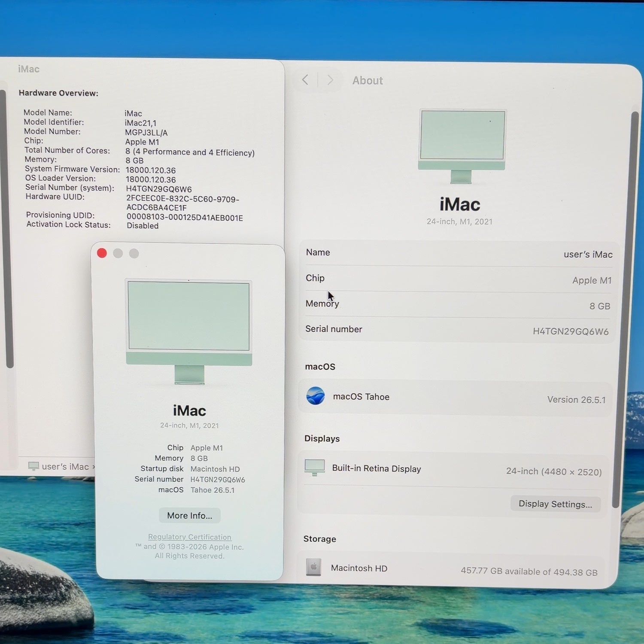
Task: Click macOS Tahoe 26.5.1 in small About window
Action: pyautogui.click(x=213, y=490)
